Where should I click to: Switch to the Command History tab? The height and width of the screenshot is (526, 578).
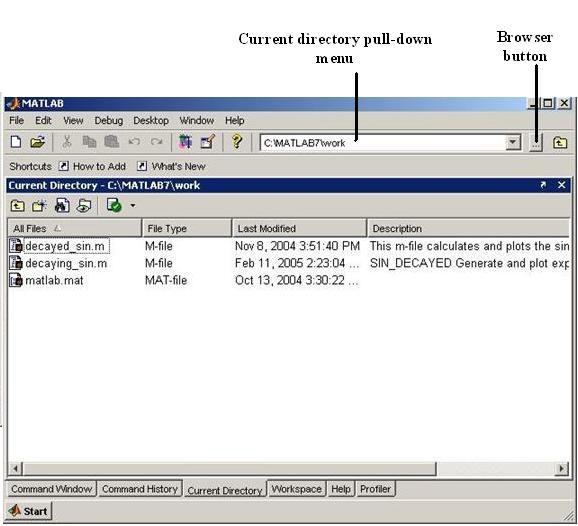(x=140, y=489)
